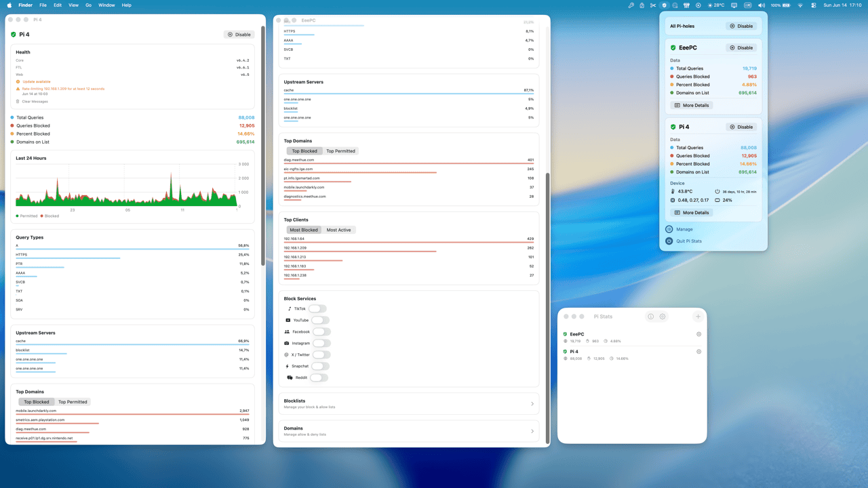Click the key icon in the menu bar

pos(631,5)
